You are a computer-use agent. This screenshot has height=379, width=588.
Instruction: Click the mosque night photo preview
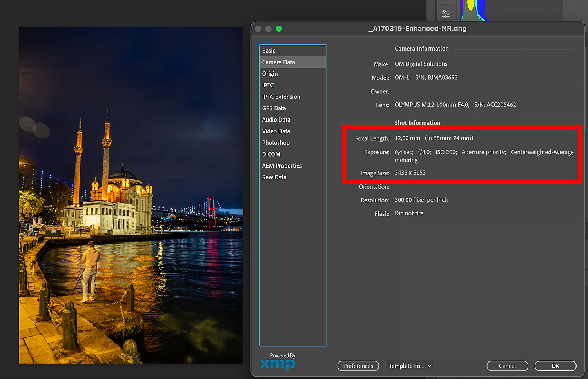click(x=131, y=195)
